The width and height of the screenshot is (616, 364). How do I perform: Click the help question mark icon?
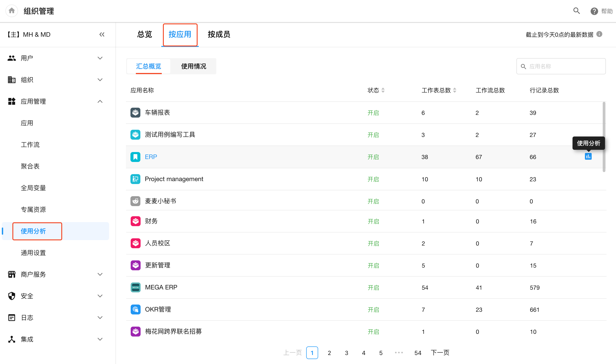[594, 11]
